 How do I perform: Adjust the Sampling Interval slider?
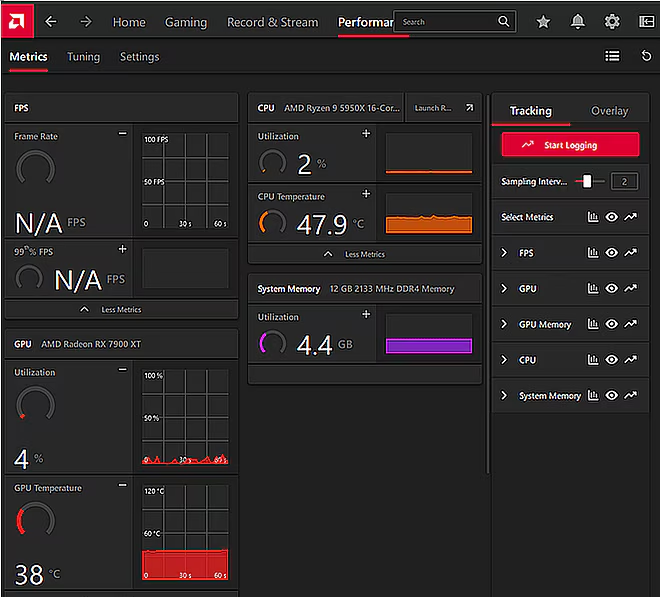coord(589,181)
